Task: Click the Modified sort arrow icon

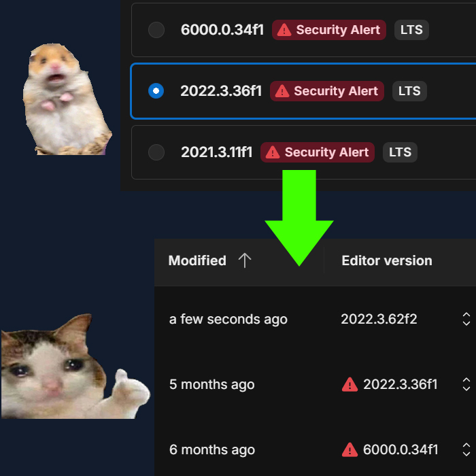Action: (x=245, y=260)
